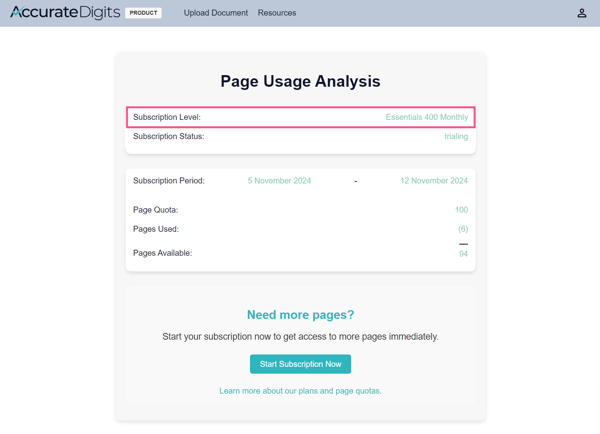Open Learn more about plans and quotas link
Image resolution: width=600 pixels, height=434 pixels.
pos(300,391)
